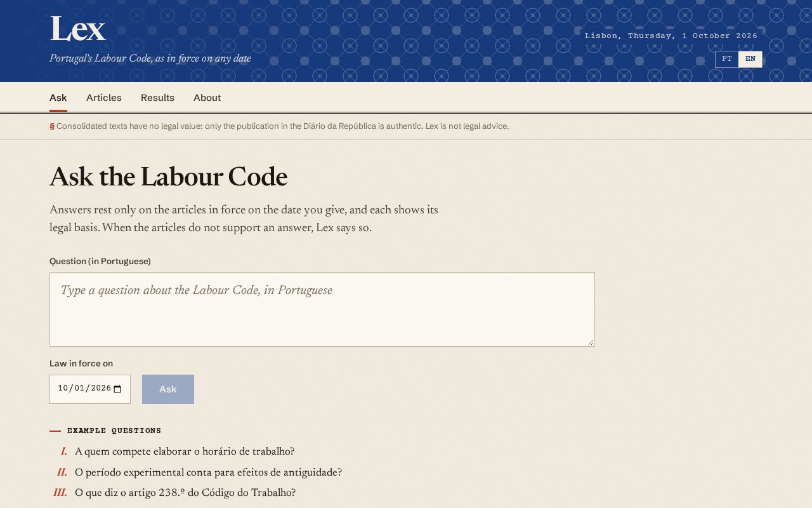The height and width of the screenshot is (508, 812).
Task: Grab the text area resize handle corner
Action: point(591,342)
